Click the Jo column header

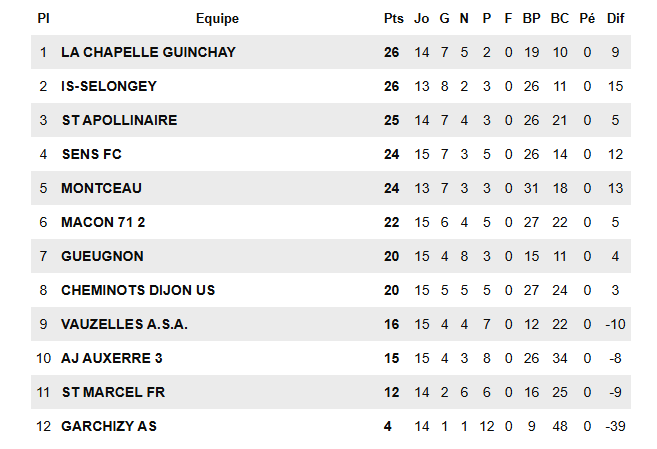[421, 18]
